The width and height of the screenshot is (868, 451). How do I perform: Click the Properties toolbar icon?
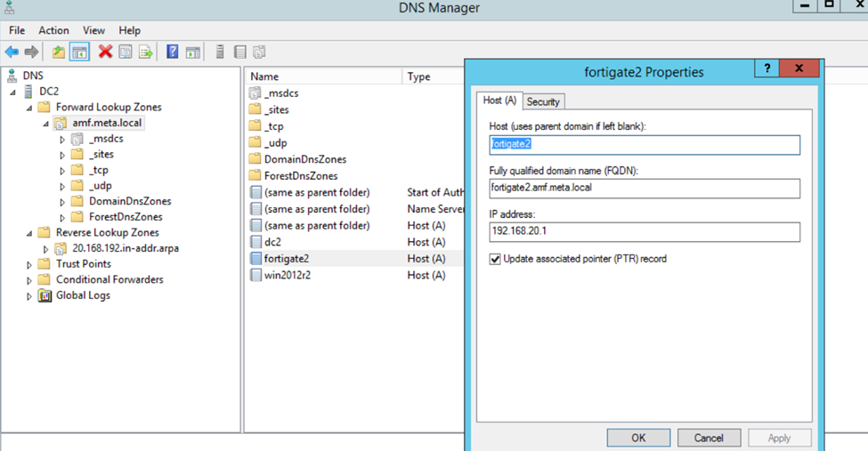click(x=126, y=52)
